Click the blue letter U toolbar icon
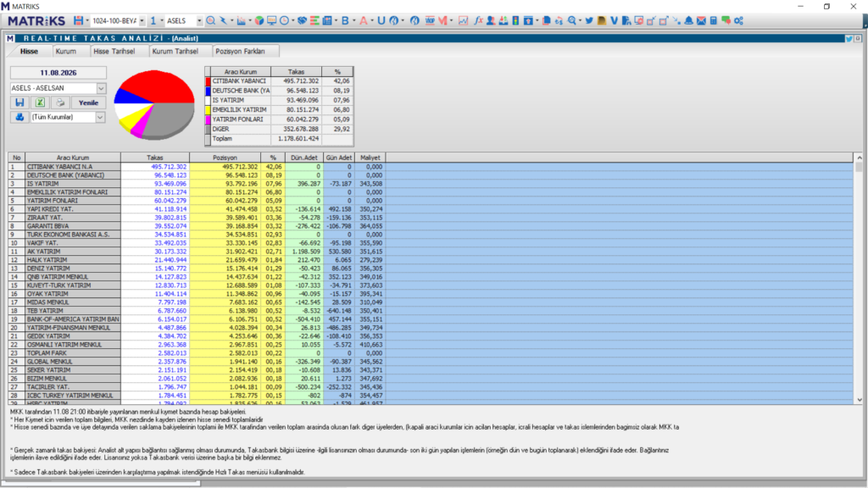 381,20
